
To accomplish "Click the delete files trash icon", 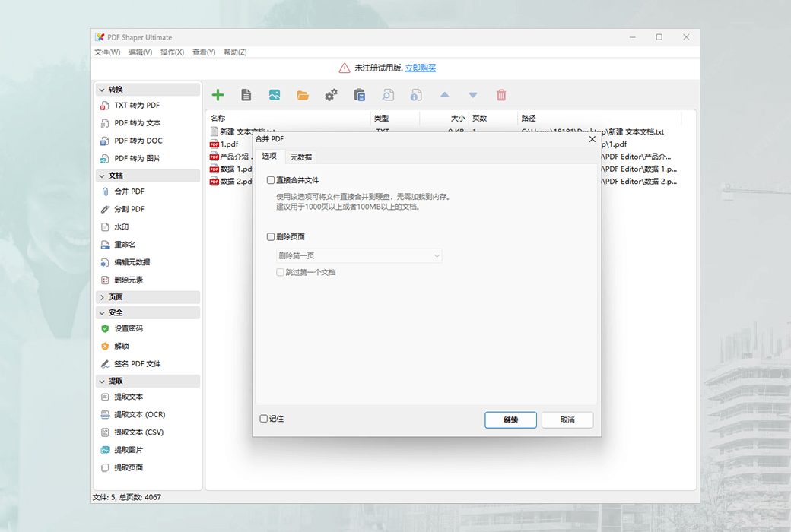I will point(500,94).
